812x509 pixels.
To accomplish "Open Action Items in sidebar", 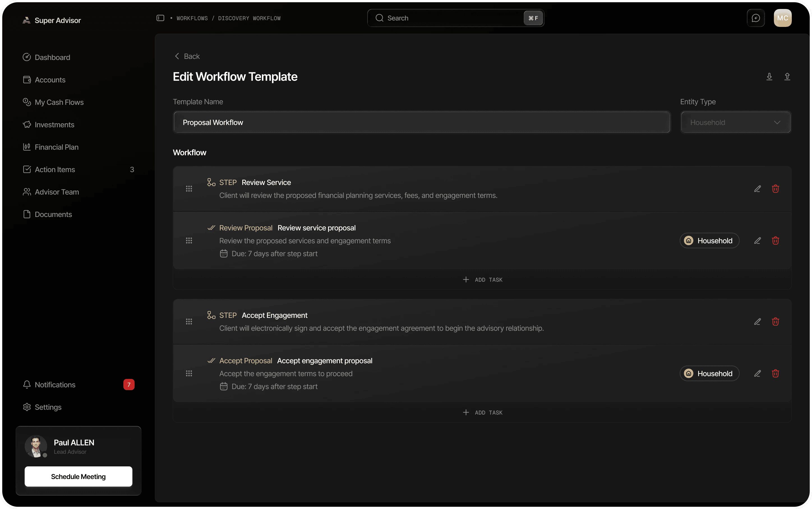I will [x=78, y=170].
